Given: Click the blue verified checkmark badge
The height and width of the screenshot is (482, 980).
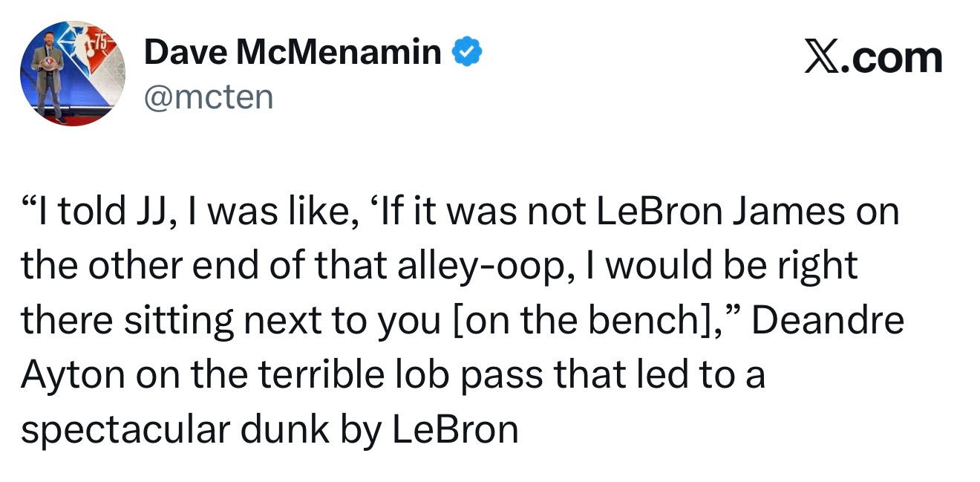Looking at the screenshot, I should click(x=468, y=53).
